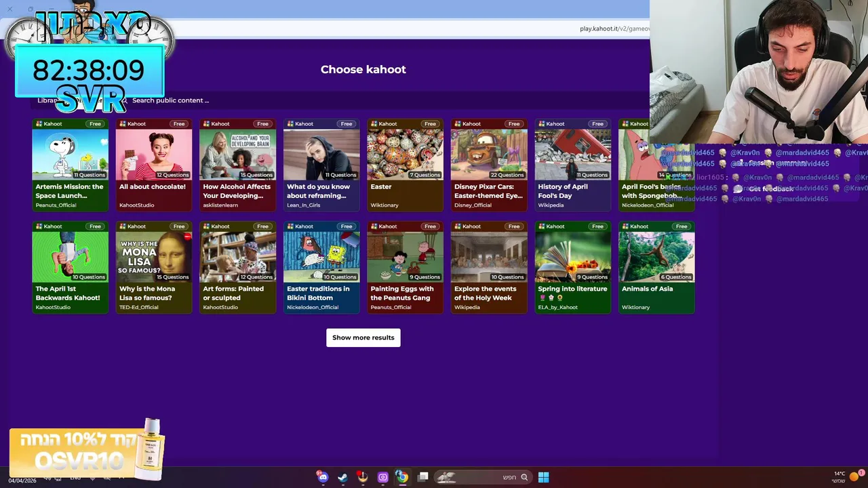868x488 pixels.
Task: Open the Chrome browser taskbar icon
Action: pos(402,477)
